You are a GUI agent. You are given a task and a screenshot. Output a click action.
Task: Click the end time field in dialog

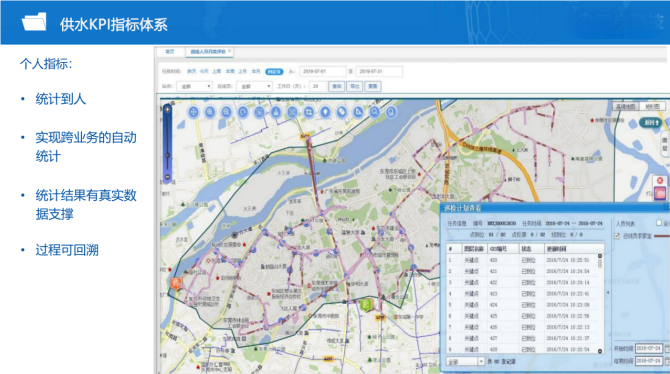pos(649,361)
